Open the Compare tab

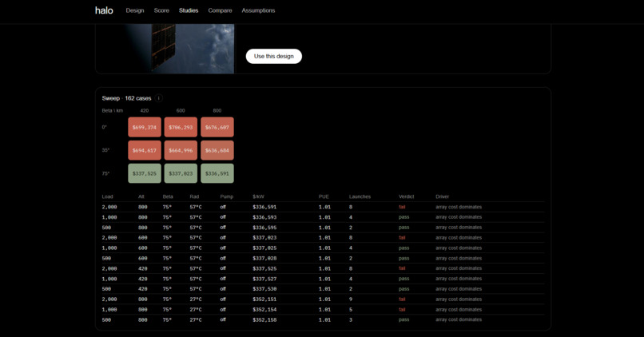[220, 10]
